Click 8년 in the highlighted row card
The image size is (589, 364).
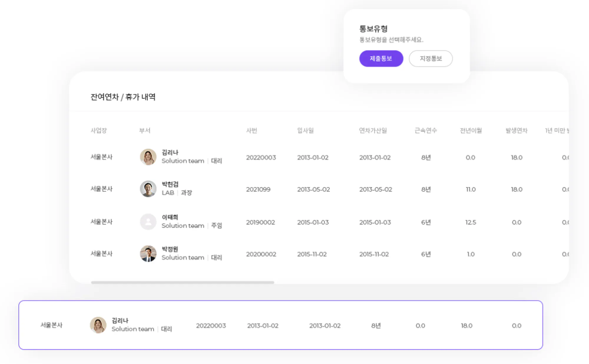pos(376,326)
